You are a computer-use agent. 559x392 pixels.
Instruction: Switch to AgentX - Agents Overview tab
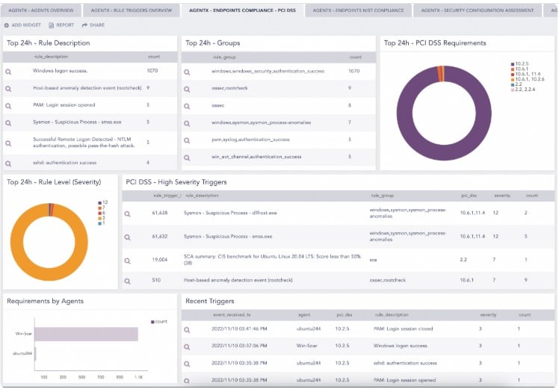tap(40, 10)
